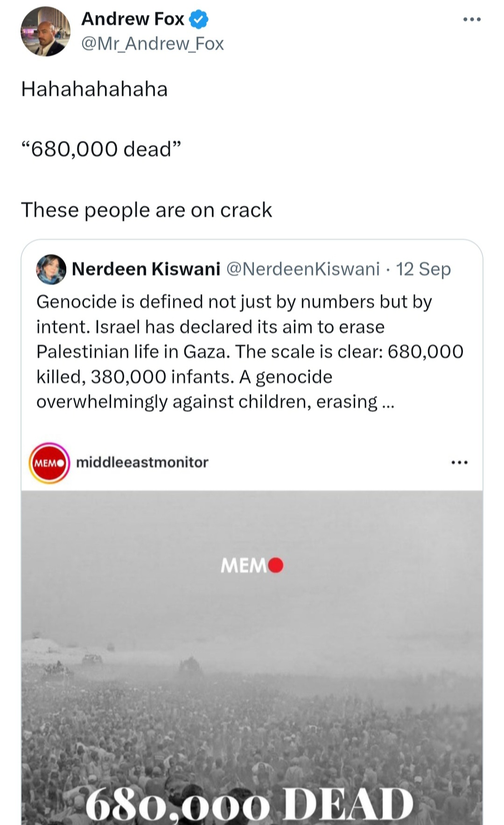The image size is (504, 825).
Task: Open the embedded 680,000 DEAD image
Action: tap(252, 658)
